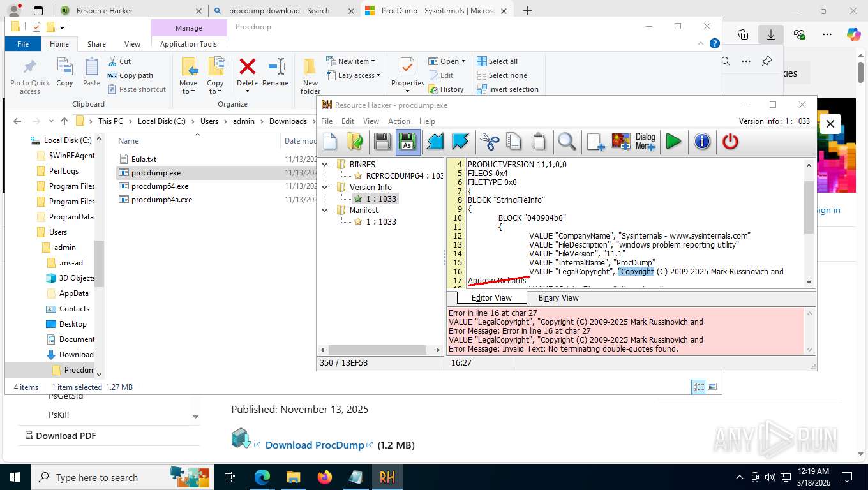This screenshot has width=868, height=490.
Task: Open Firefox from the taskbar
Action: [x=324, y=477]
